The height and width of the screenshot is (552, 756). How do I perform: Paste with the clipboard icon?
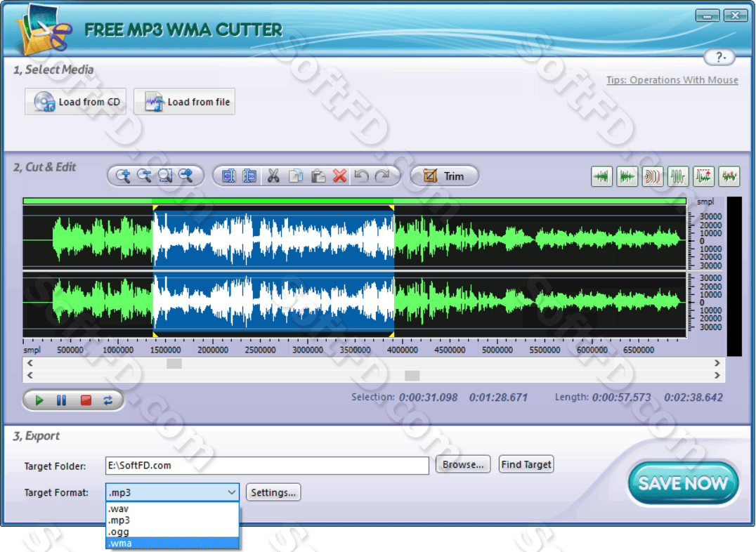[x=318, y=176]
